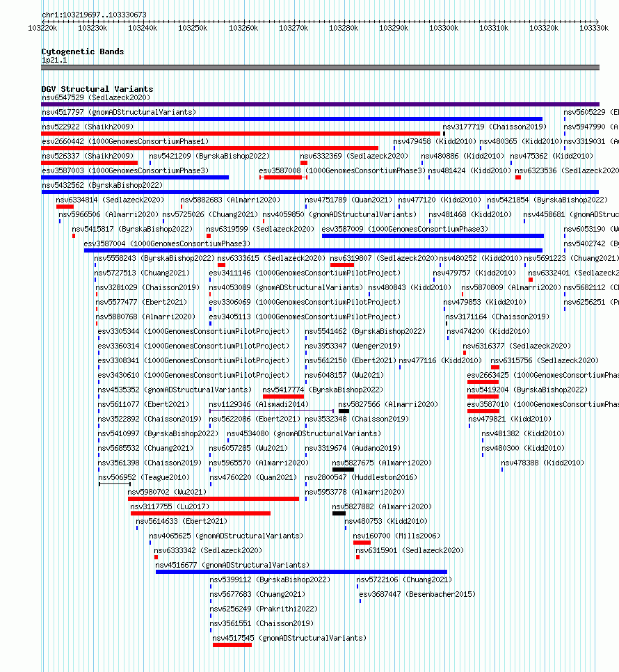The height and width of the screenshot is (672, 619).
Task: Open the nsv479458 (Kidd2010) label
Action: coord(435,141)
